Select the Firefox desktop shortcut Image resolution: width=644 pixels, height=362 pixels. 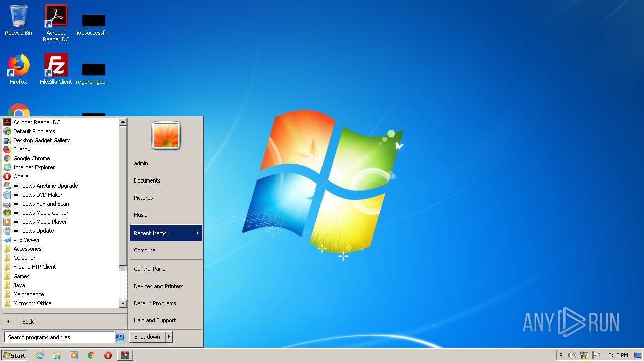[18, 69]
